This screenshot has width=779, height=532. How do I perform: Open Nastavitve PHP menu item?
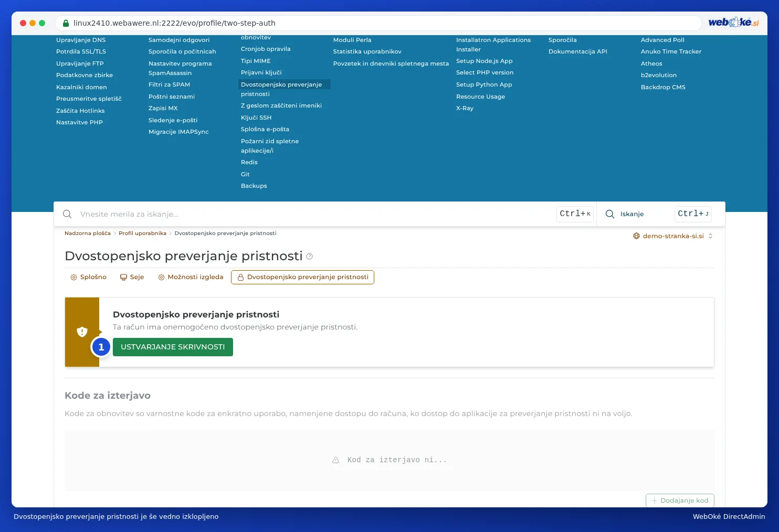tap(79, 122)
